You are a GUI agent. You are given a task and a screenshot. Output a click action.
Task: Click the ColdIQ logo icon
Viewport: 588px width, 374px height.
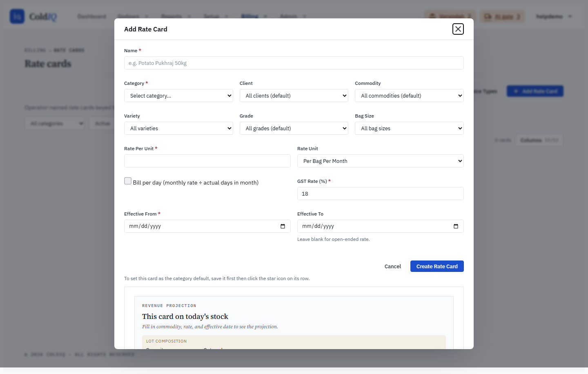point(17,16)
